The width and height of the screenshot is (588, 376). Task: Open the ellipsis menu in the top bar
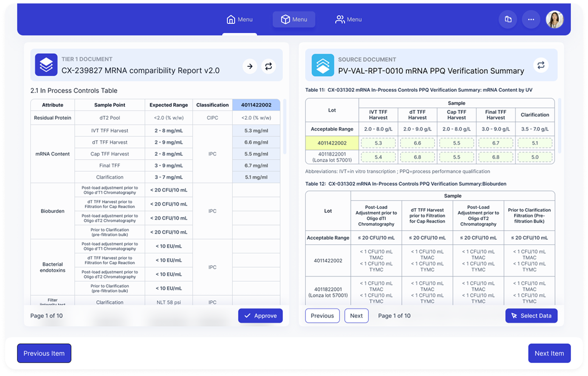[531, 19]
